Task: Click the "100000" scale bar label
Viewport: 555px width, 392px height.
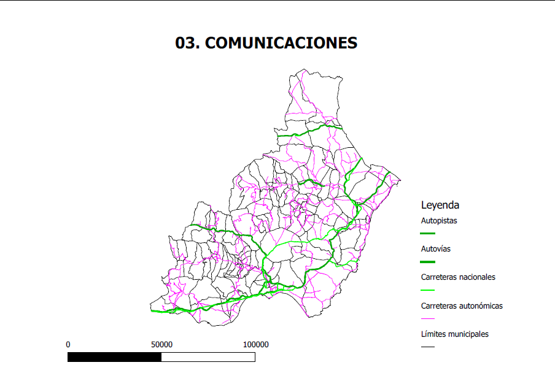Action: tap(255, 345)
